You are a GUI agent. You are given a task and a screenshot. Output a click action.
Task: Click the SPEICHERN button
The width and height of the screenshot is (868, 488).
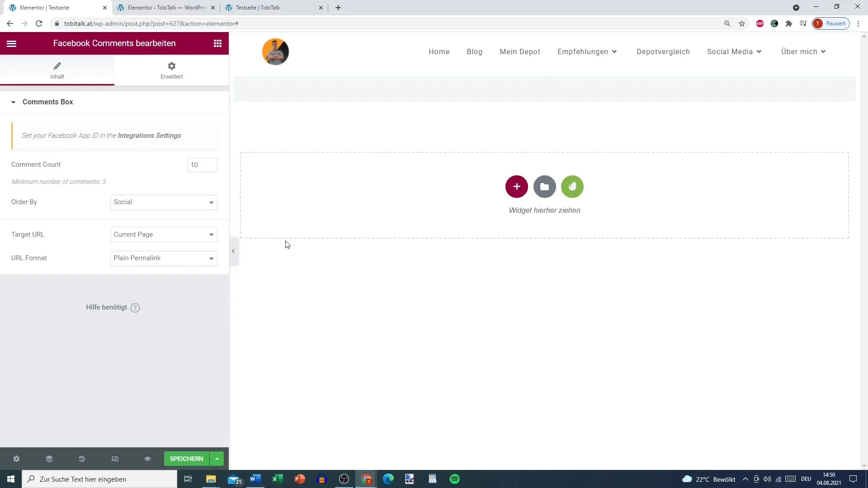pyautogui.click(x=186, y=459)
